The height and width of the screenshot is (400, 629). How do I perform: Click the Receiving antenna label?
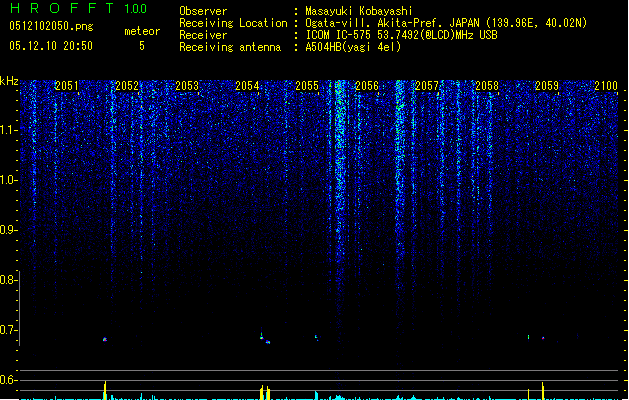tap(230, 47)
